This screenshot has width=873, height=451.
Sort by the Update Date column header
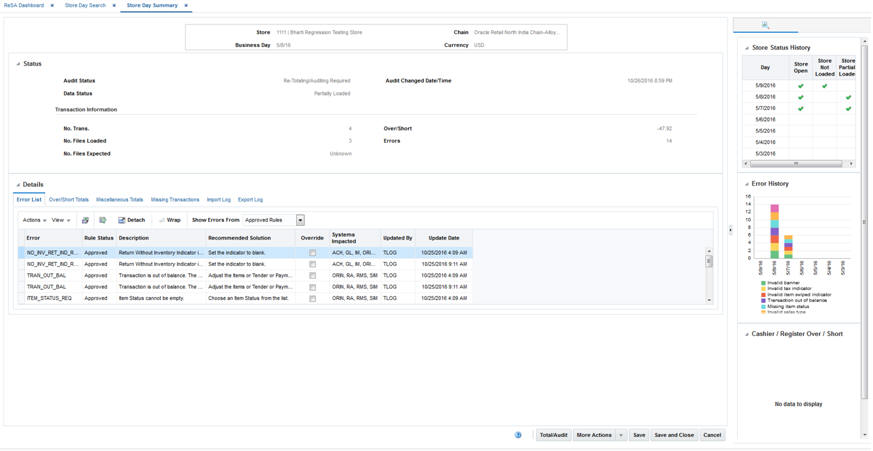pyautogui.click(x=444, y=238)
